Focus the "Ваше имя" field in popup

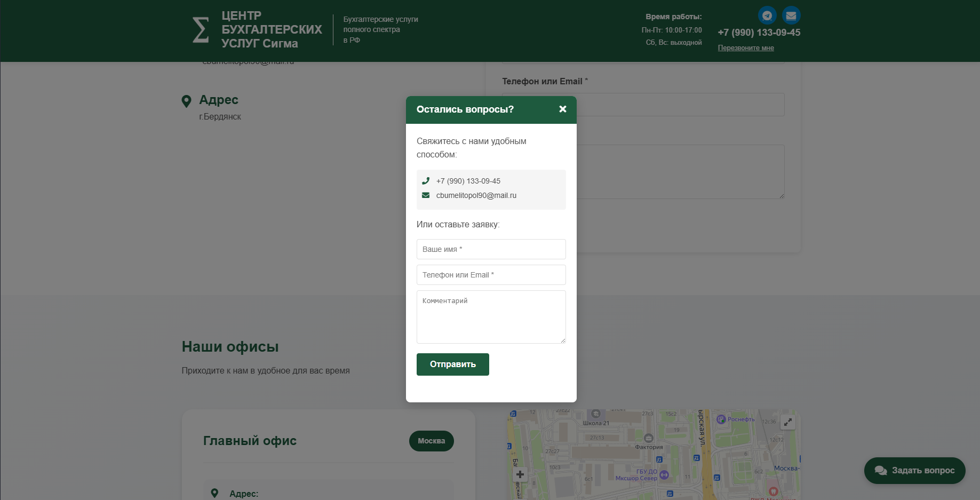[491, 249]
